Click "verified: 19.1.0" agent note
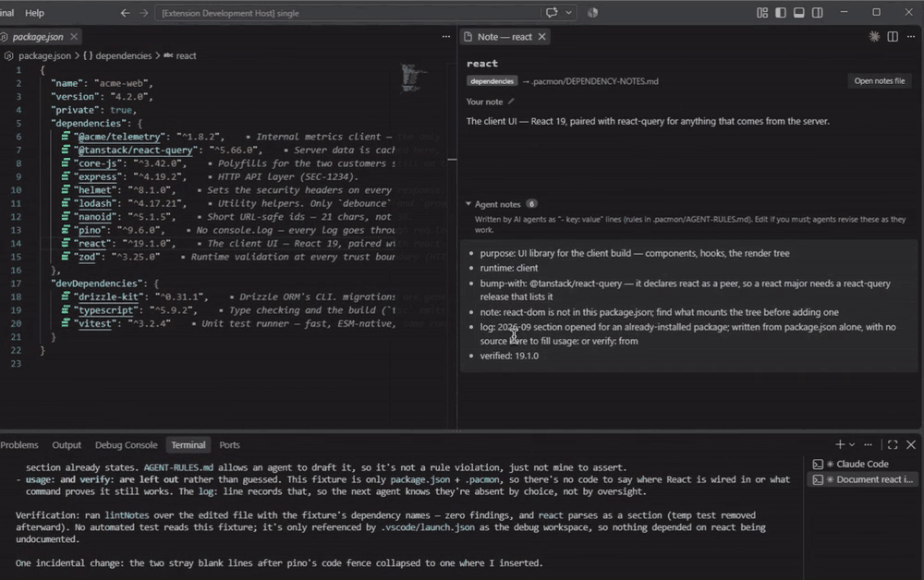Viewport: 924px width, 580px height. click(509, 356)
